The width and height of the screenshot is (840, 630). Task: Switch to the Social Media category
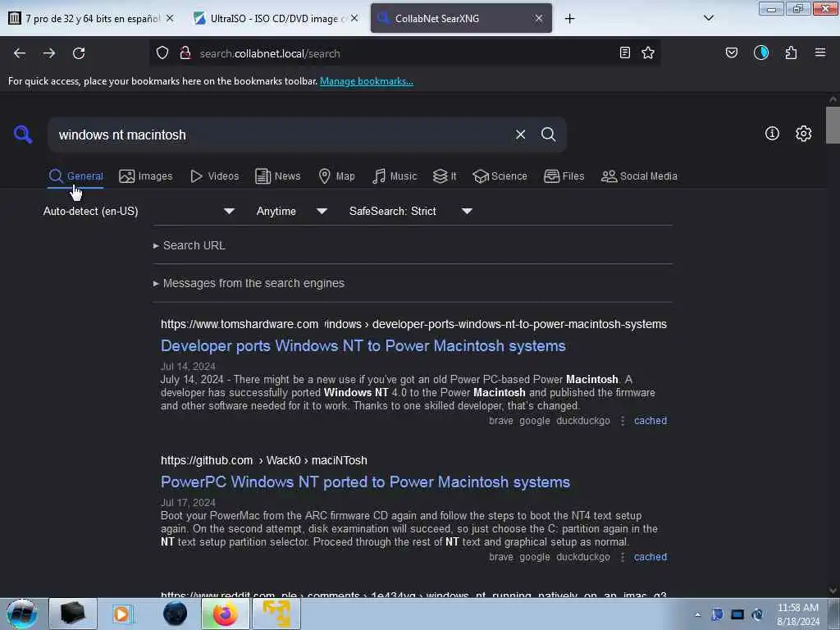coord(639,176)
